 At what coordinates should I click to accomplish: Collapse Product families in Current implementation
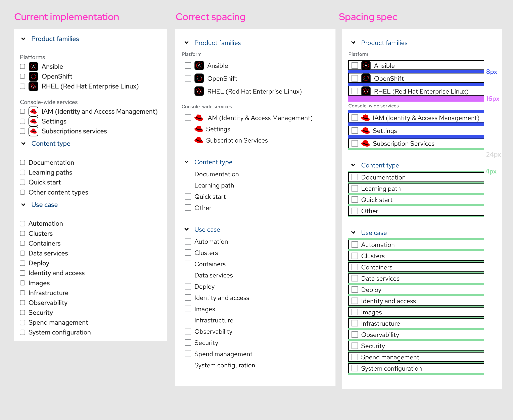point(24,39)
